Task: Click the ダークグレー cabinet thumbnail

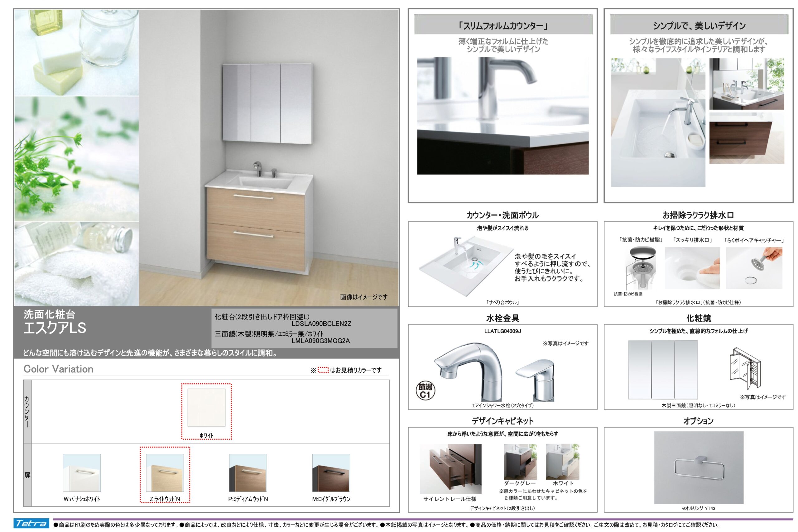Action: click(x=521, y=462)
